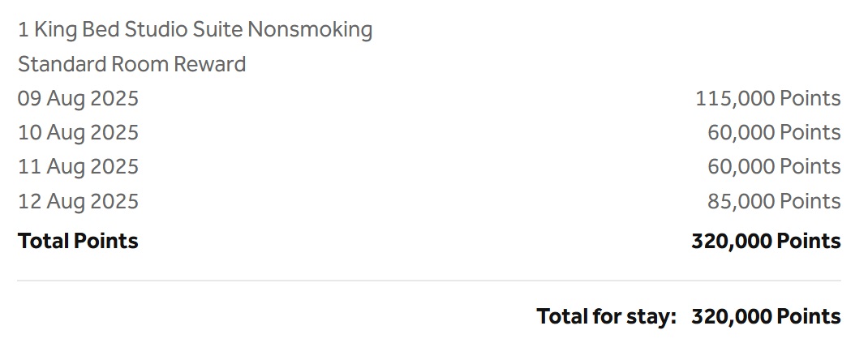Click the horizontal divider line
The width and height of the screenshot is (868, 343).
click(429, 281)
